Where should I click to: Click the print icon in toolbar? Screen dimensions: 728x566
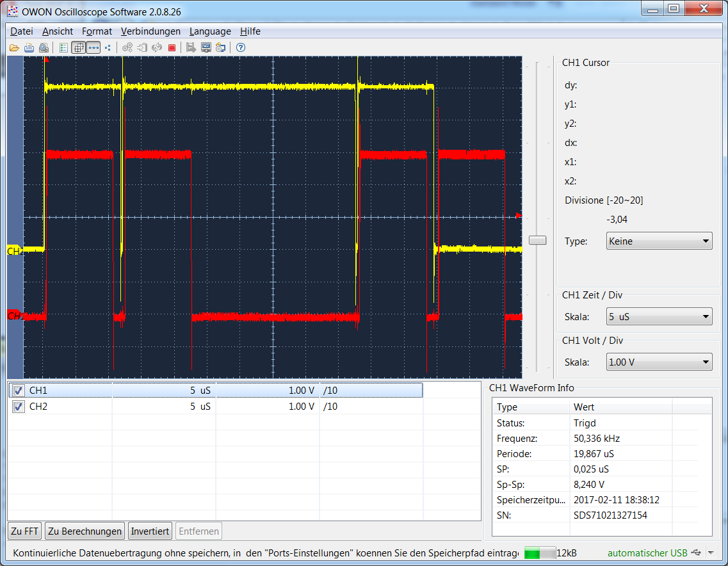point(29,48)
